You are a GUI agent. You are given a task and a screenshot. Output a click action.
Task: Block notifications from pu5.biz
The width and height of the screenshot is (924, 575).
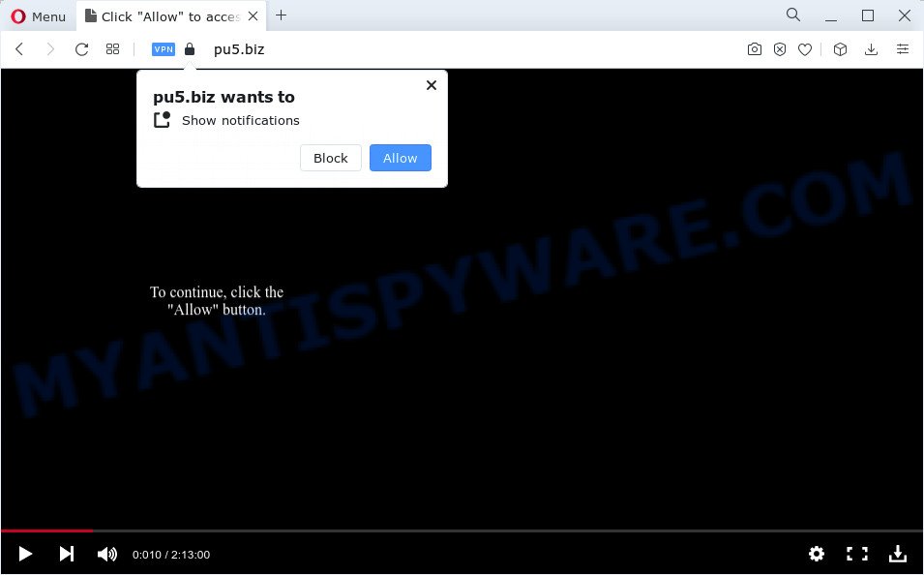tap(331, 158)
